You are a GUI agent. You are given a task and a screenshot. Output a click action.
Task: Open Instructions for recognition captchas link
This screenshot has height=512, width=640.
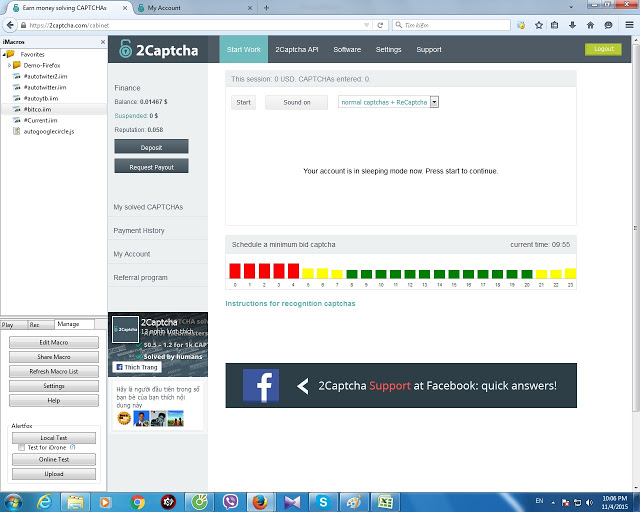[x=290, y=303]
